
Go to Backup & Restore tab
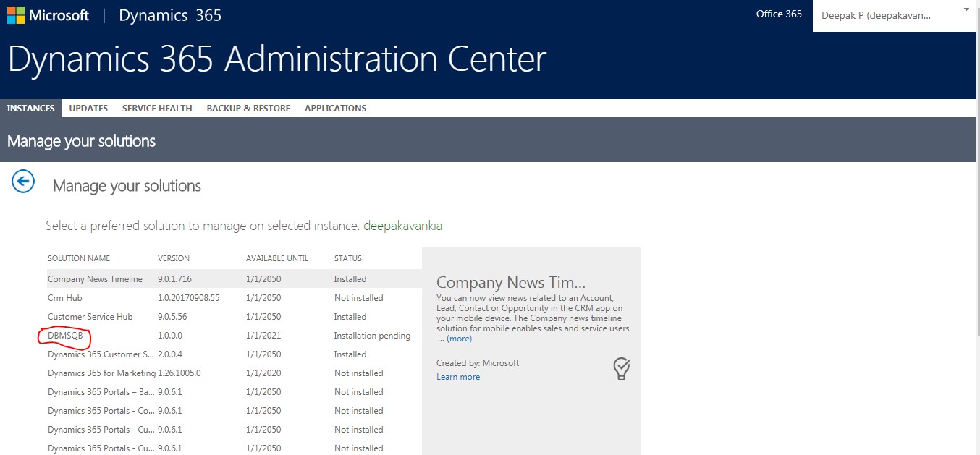tap(248, 109)
